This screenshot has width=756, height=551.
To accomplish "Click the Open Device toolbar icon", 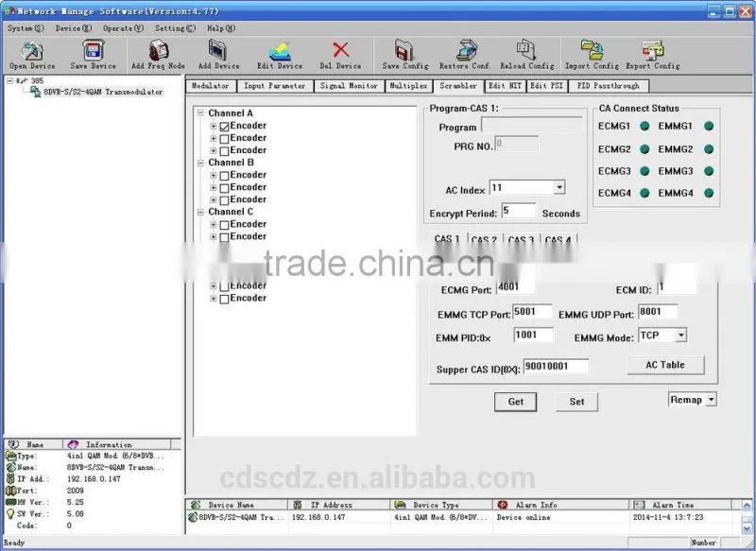I will click(32, 51).
